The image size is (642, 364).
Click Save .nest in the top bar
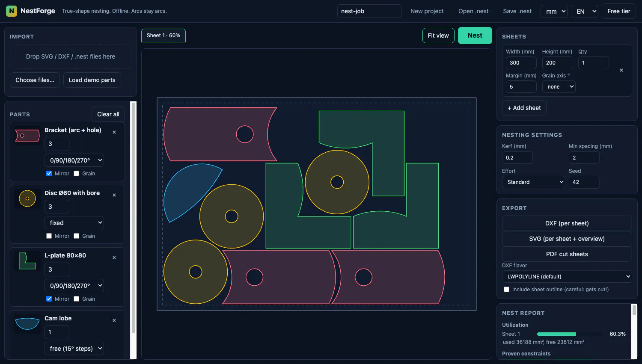[517, 11]
